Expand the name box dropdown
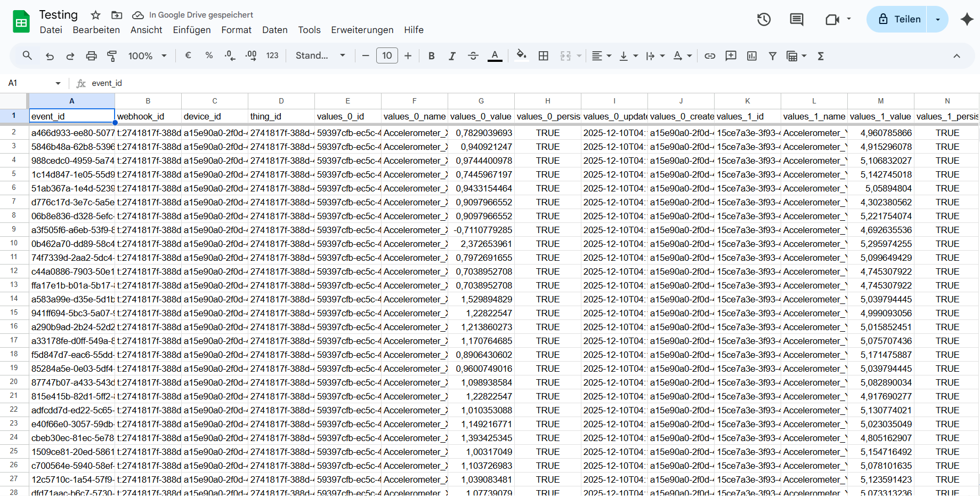The height and width of the screenshot is (496, 980). (x=59, y=83)
